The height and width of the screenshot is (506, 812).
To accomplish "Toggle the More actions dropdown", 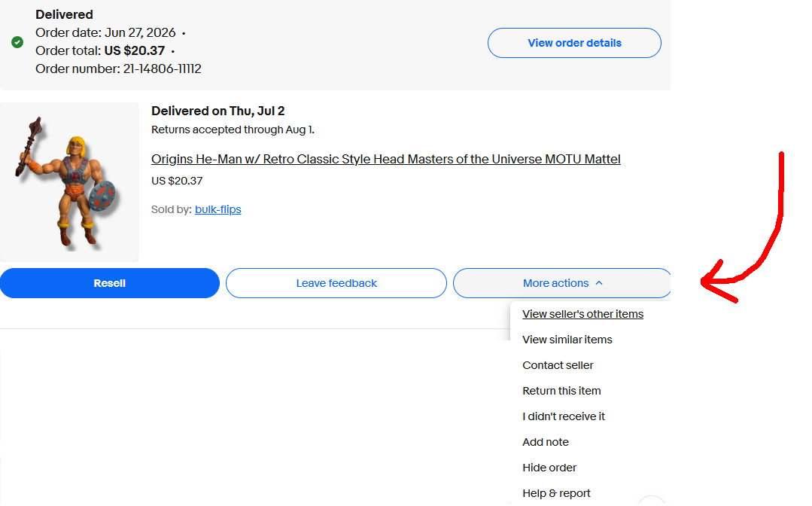I will pyautogui.click(x=562, y=283).
